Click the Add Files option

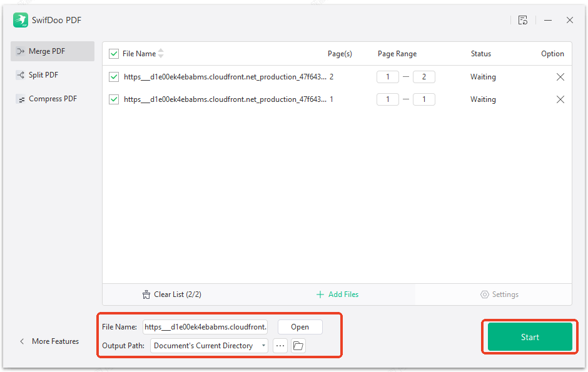(x=337, y=294)
